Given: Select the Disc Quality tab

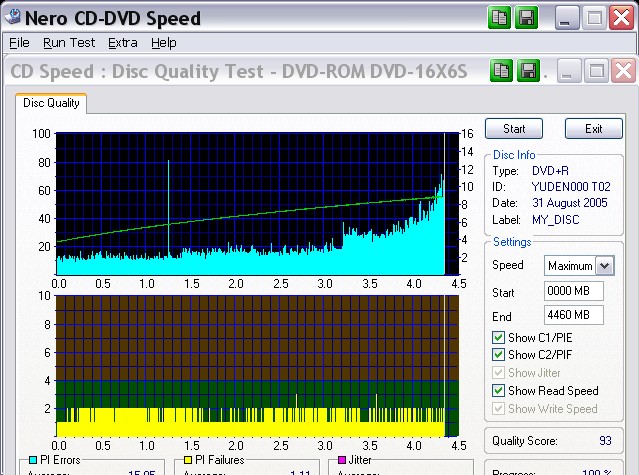Looking at the screenshot, I should tap(51, 103).
